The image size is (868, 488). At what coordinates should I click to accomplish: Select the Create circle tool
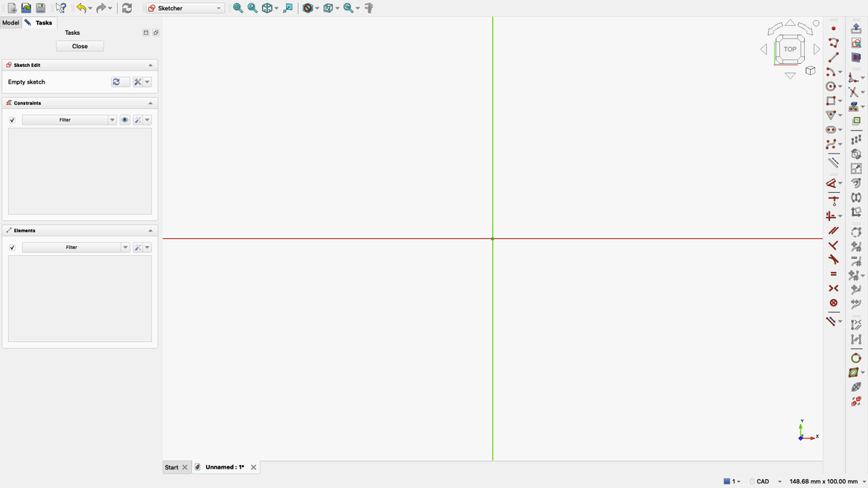pos(833,85)
